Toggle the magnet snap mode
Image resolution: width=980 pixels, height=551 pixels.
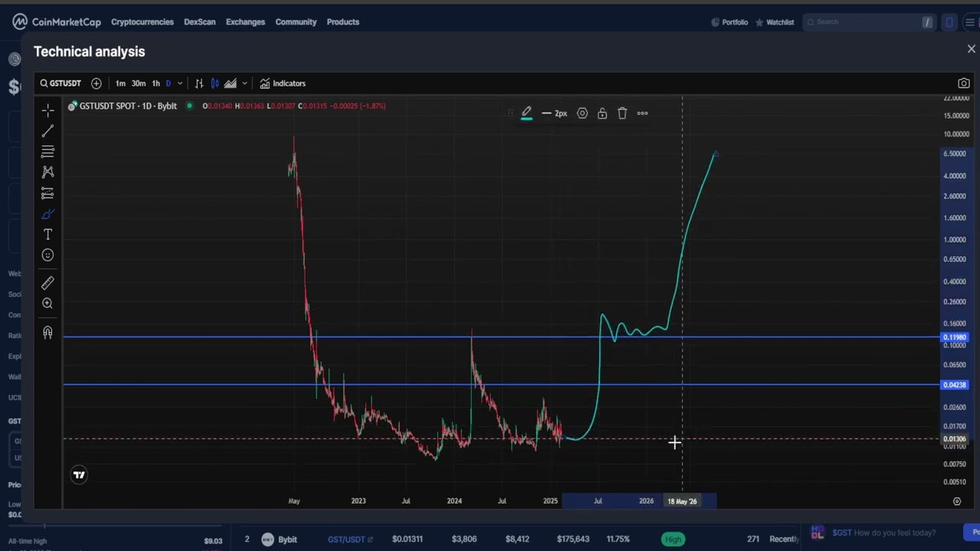[47, 332]
